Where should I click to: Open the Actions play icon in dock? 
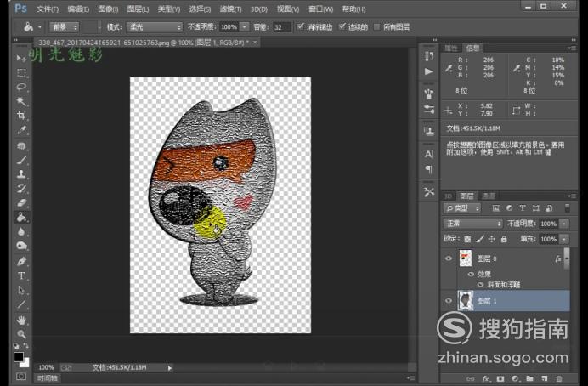428,71
